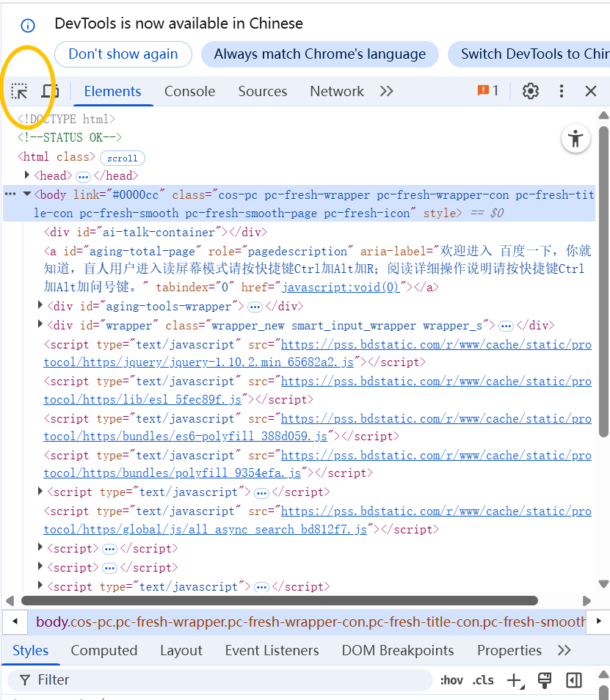
Task: Expand the head element node
Action: click(x=27, y=175)
